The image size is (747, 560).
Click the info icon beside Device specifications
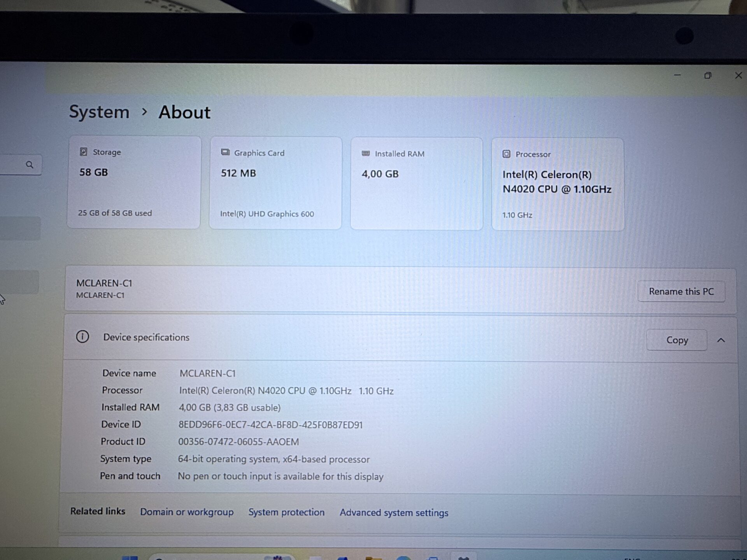pos(82,336)
